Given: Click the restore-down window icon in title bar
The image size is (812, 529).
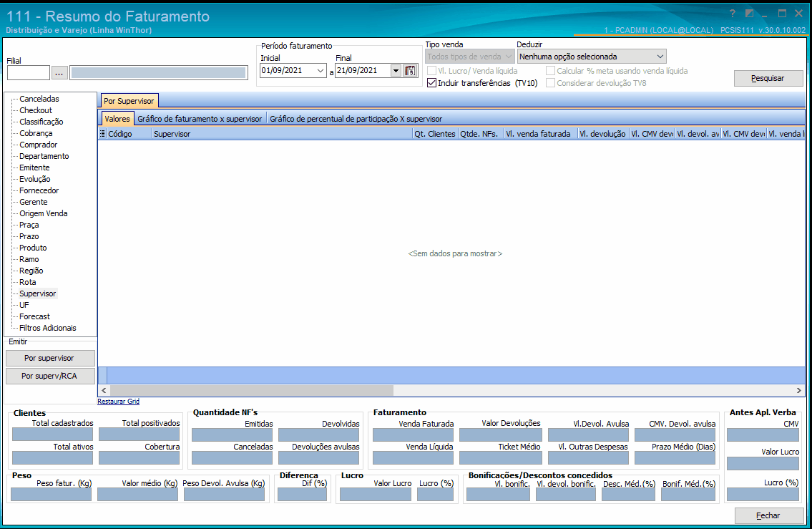Looking at the screenshot, I should click(x=749, y=14).
